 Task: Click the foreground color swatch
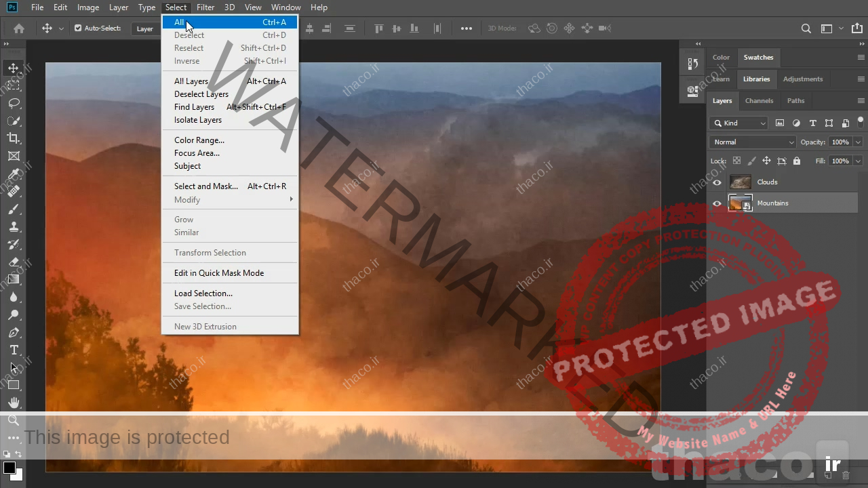(9, 468)
